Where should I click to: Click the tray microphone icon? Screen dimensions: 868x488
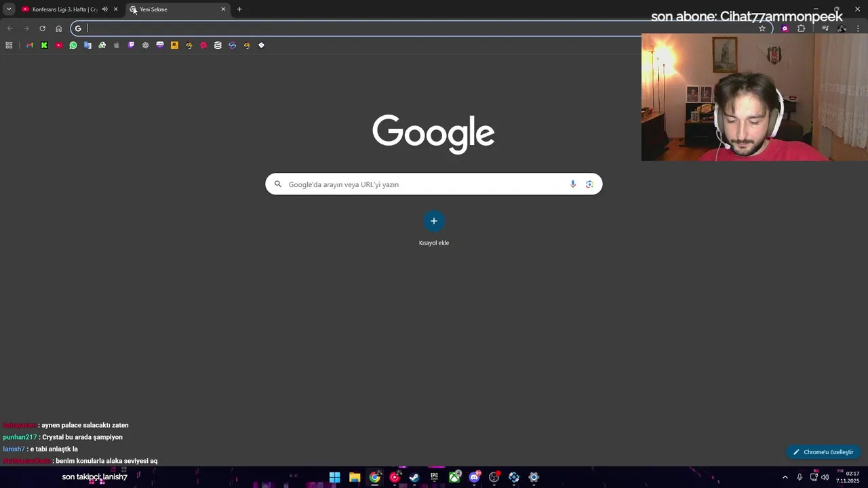tap(800, 477)
